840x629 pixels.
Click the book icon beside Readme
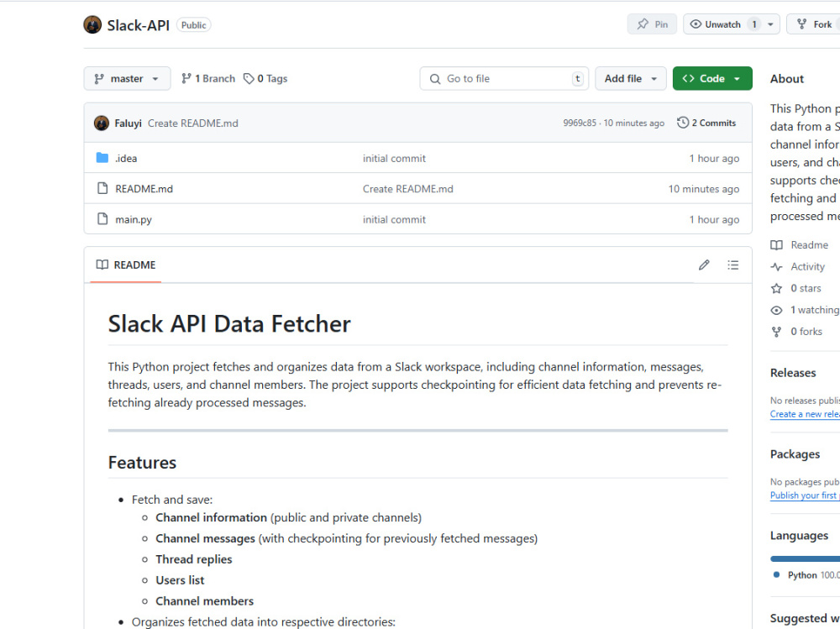776,244
